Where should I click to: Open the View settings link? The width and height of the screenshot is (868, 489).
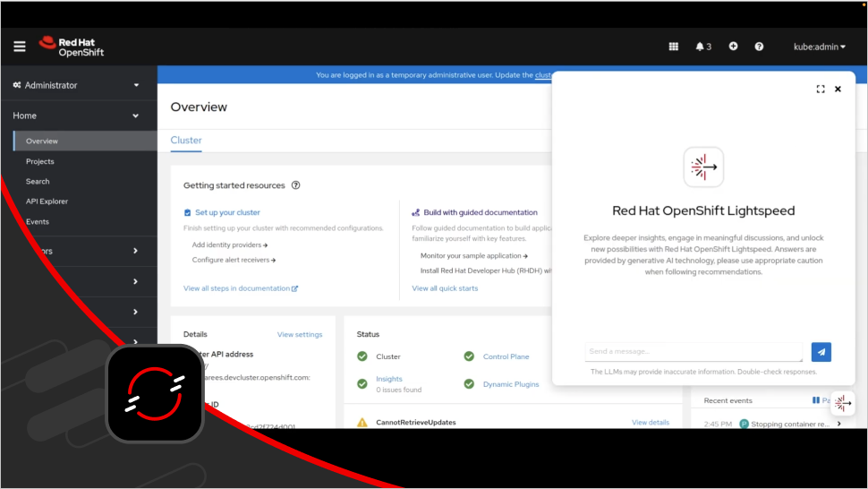[x=299, y=335]
